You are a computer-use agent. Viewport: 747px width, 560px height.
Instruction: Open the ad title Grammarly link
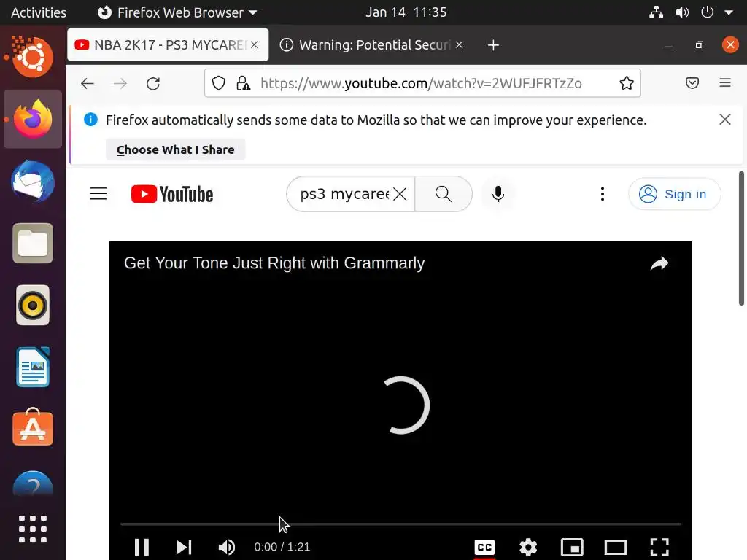[x=274, y=262]
